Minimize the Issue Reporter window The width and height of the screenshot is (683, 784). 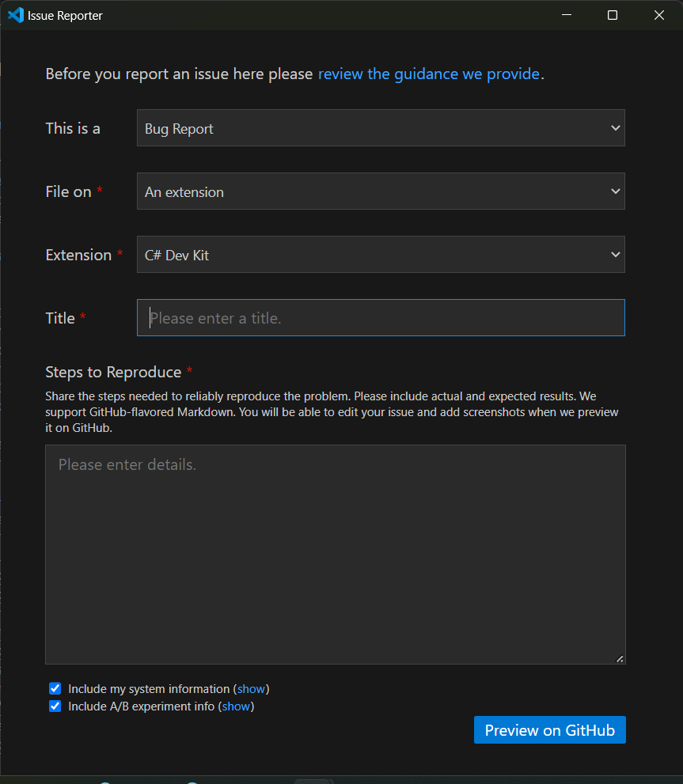(x=566, y=14)
